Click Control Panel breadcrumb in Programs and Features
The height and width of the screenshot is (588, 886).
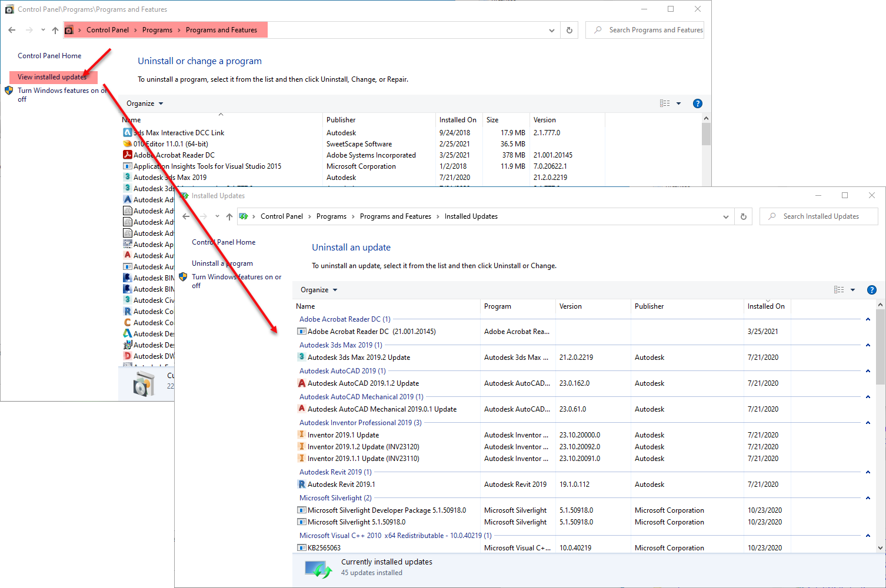tap(108, 30)
